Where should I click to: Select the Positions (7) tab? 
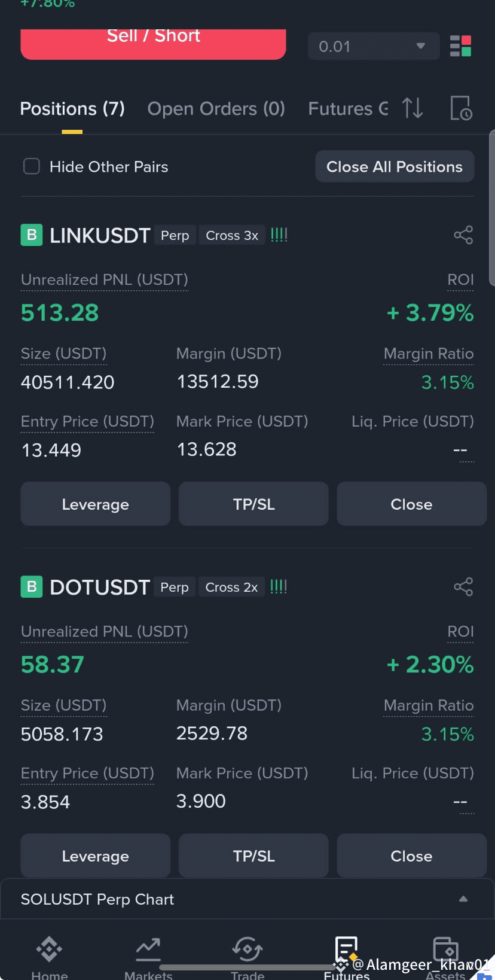[x=72, y=109]
